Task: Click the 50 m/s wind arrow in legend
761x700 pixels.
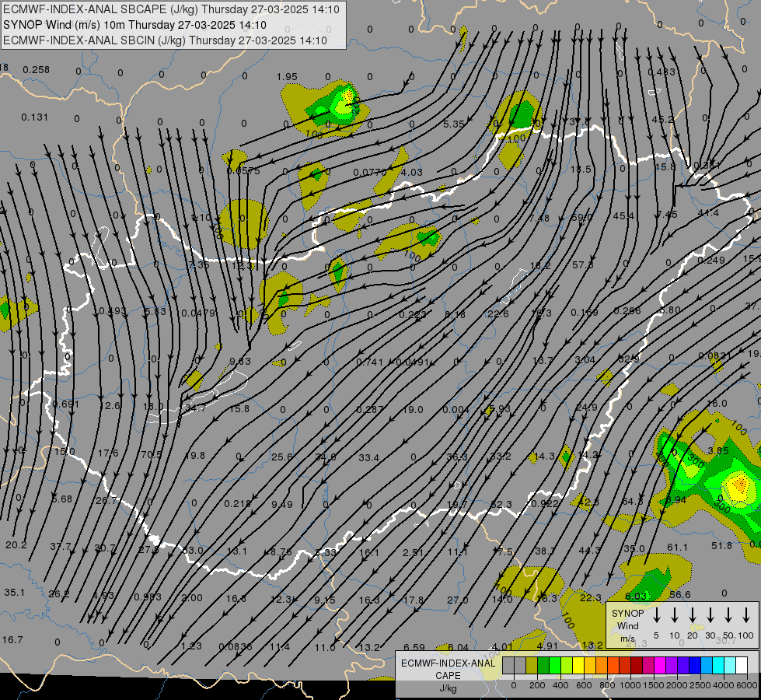Action: (x=728, y=615)
